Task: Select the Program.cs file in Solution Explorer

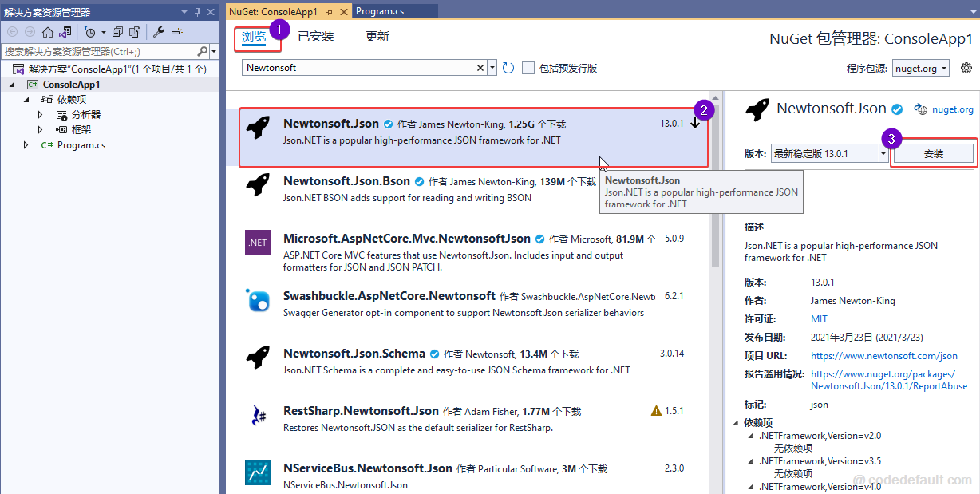Action: (x=81, y=145)
